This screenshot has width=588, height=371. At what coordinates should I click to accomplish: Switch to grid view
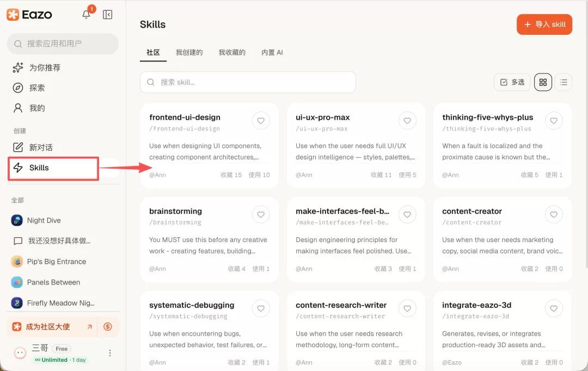(543, 82)
